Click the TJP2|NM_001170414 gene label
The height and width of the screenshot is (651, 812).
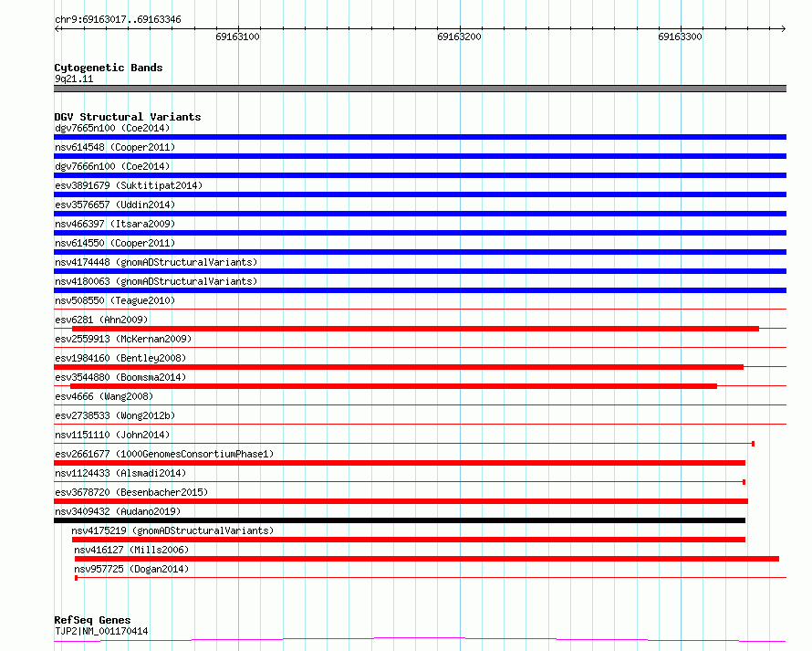[101, 631]
